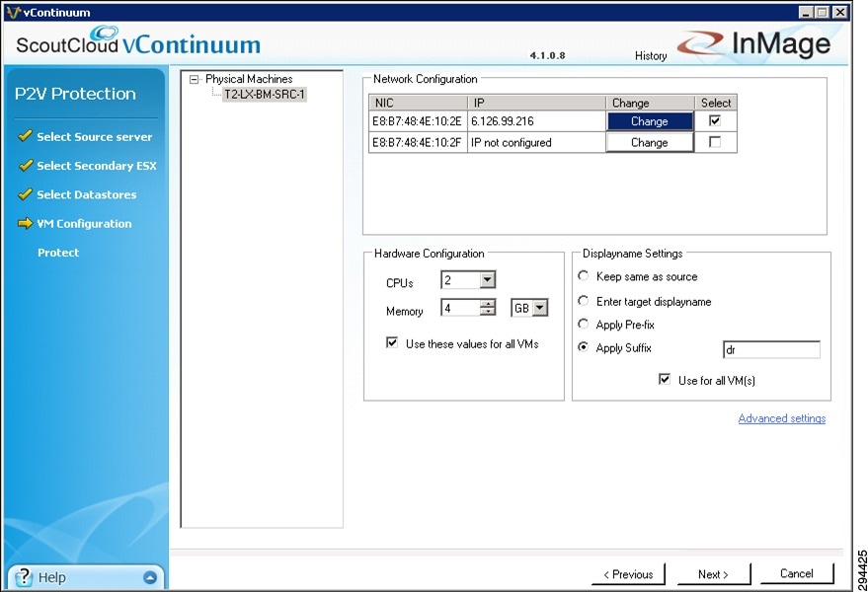Image resolution: width=868 pixels, height=592 pixels.
Task: Click the vContinuum title bar app icon
Action: point(13,12)
